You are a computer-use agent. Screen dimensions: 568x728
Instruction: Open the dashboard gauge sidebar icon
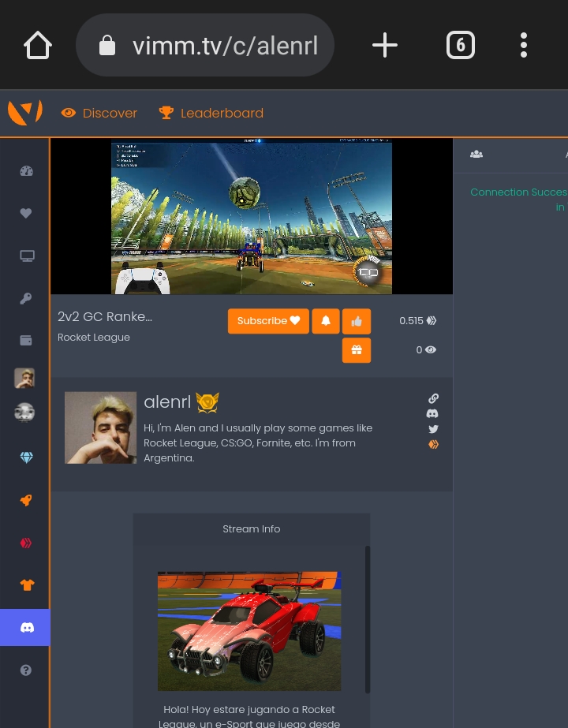point(27,171)
